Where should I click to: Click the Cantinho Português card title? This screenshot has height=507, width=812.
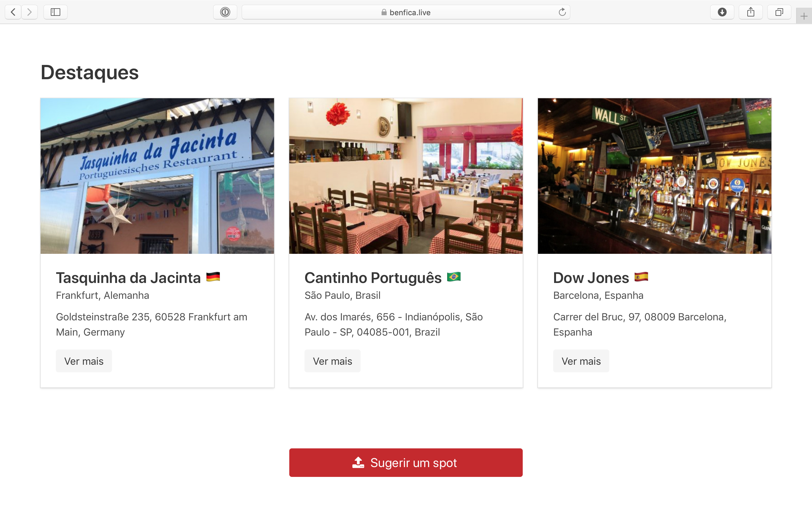click(373, 278)
